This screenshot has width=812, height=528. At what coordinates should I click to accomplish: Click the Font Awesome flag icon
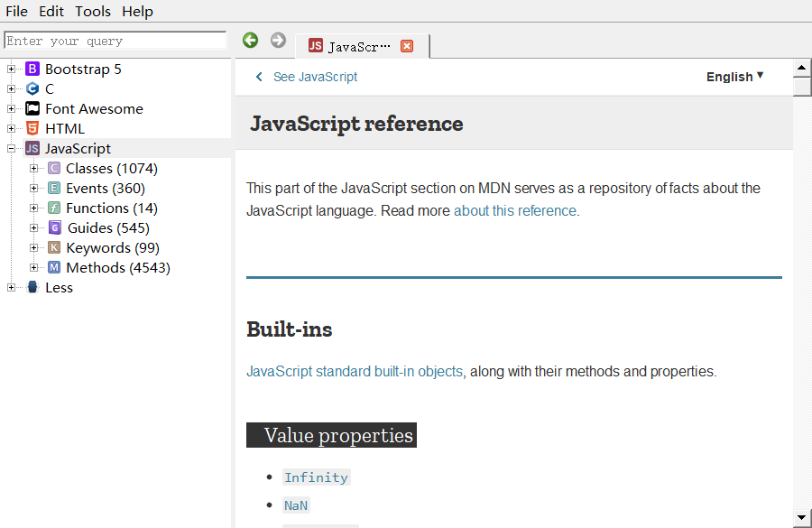point(32,109)
